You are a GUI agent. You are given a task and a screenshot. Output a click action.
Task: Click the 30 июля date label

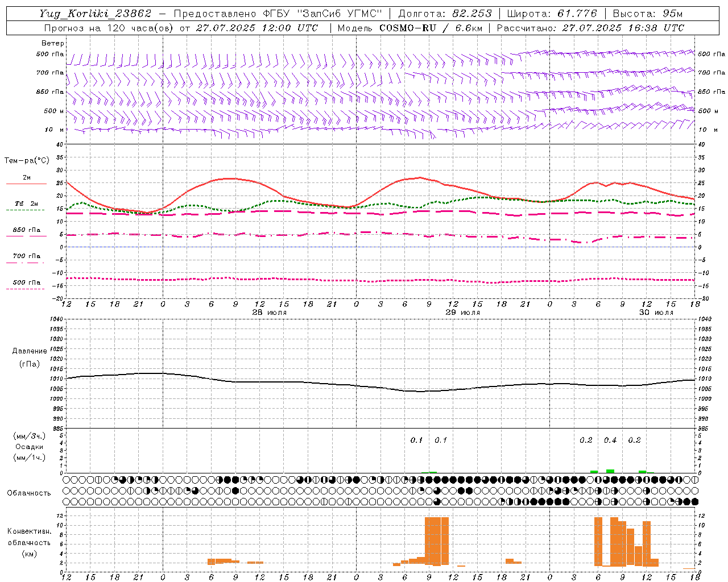[656, 313]
